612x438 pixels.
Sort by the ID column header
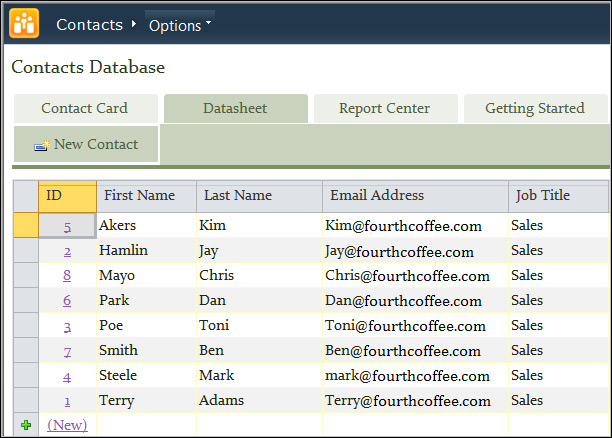67,195
